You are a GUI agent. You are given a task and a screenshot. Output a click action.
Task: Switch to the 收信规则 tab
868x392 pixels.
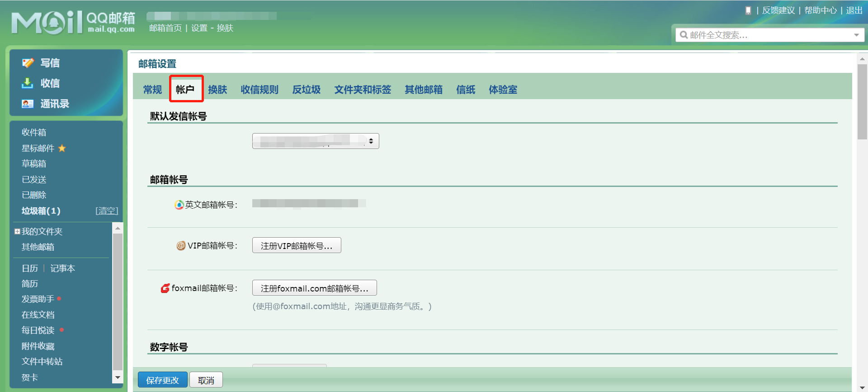click(x=259, y=90)
